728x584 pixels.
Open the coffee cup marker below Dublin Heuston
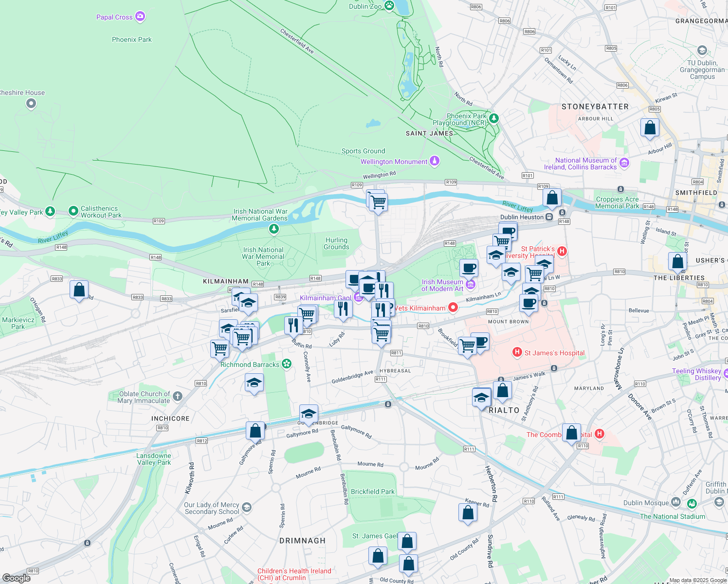point(508,231)
